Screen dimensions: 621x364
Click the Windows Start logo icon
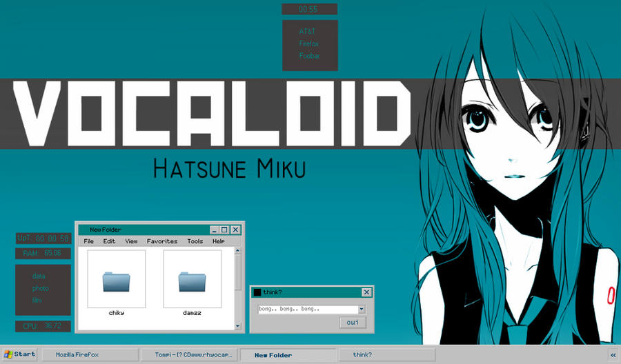point(8,354)
